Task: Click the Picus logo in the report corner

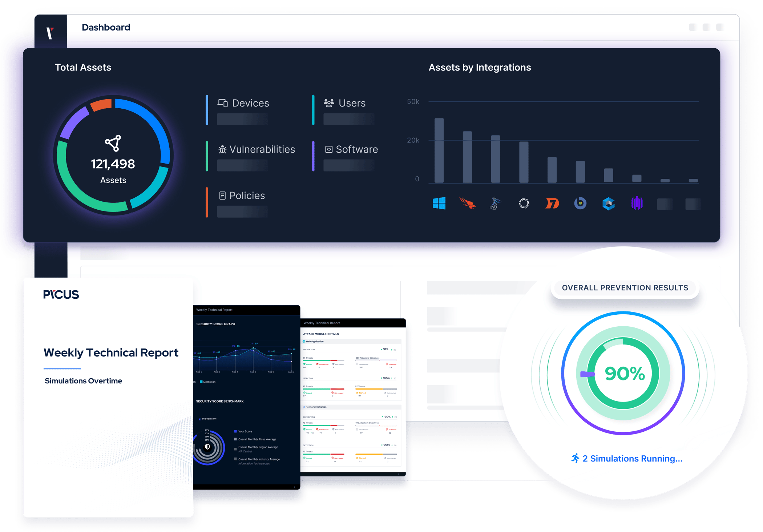Action: click(61, 294)
